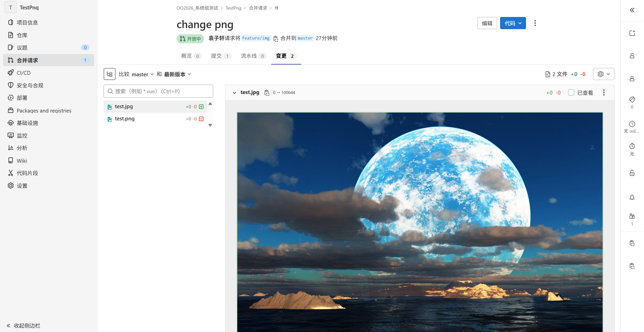Open the labels tag icon in right sidebar
The height and width of the screenshot is (332, 644).
pyautogui.click(x=632, y=100)
